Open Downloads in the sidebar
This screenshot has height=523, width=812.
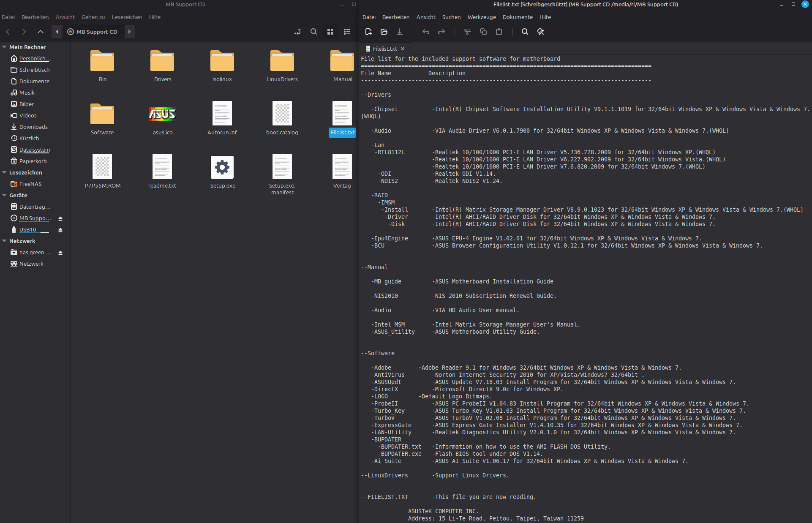[33, 127]
